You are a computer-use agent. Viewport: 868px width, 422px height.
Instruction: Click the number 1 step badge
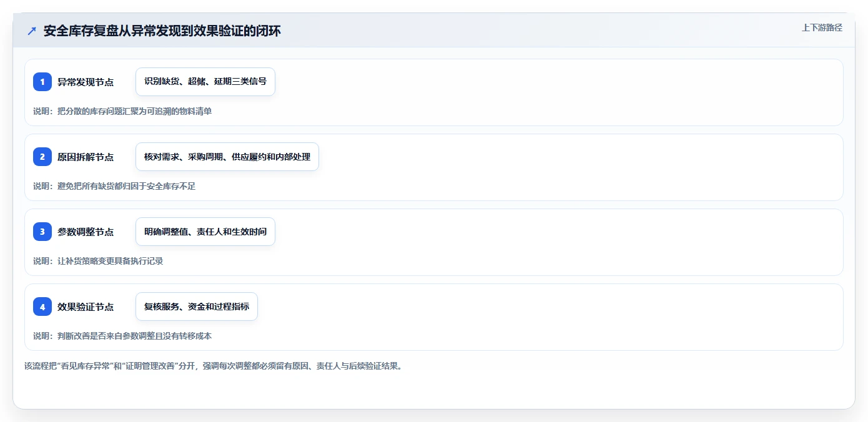point(42,82)
